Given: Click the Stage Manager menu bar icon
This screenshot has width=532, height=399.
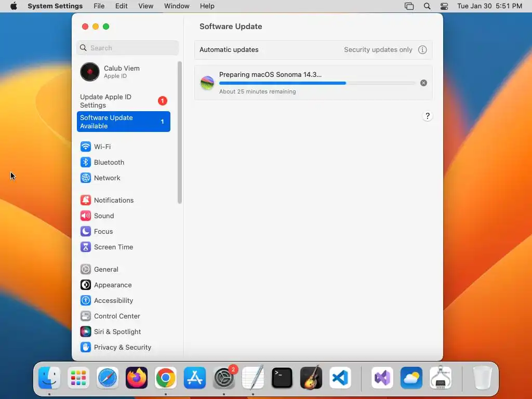Looking at the screenshot, I should pos(409,6).
